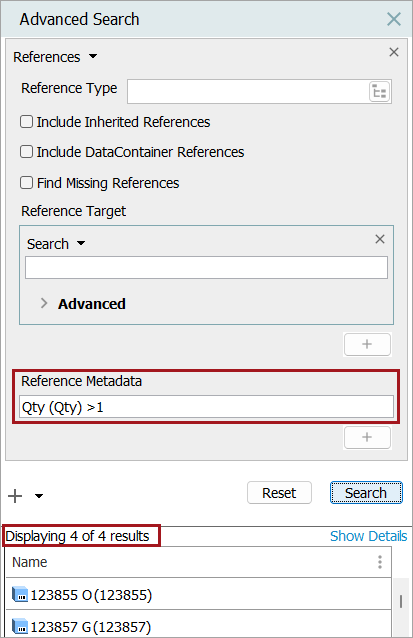Add Reference Metadata condition with plus button

[x=367, y=437]
